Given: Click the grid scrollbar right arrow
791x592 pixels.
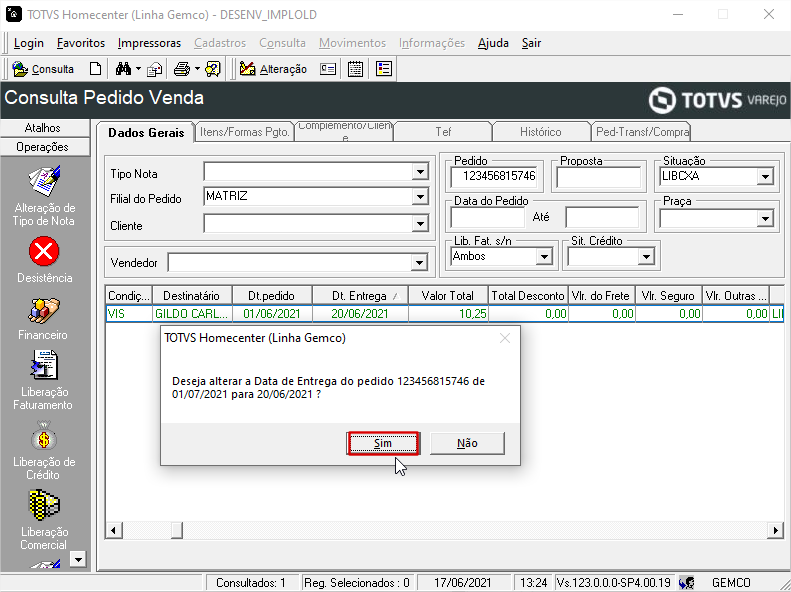Looking at the screenshot, I should point(775,530).
